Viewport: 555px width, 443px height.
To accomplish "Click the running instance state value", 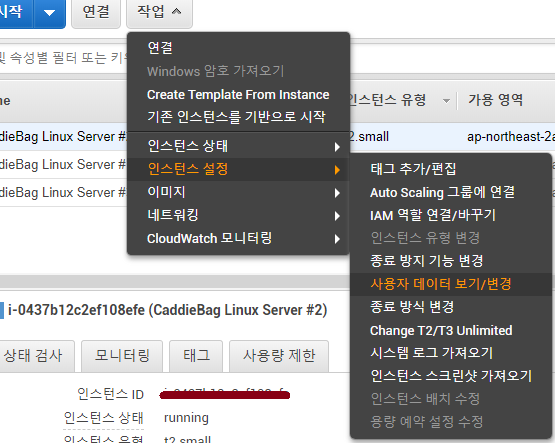I will (186, 418).
